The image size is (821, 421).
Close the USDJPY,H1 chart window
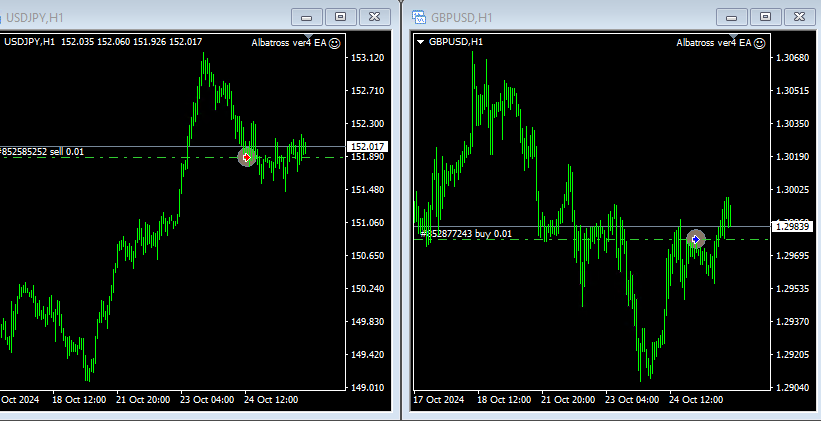pyautogui.click(x=374, y=17)
